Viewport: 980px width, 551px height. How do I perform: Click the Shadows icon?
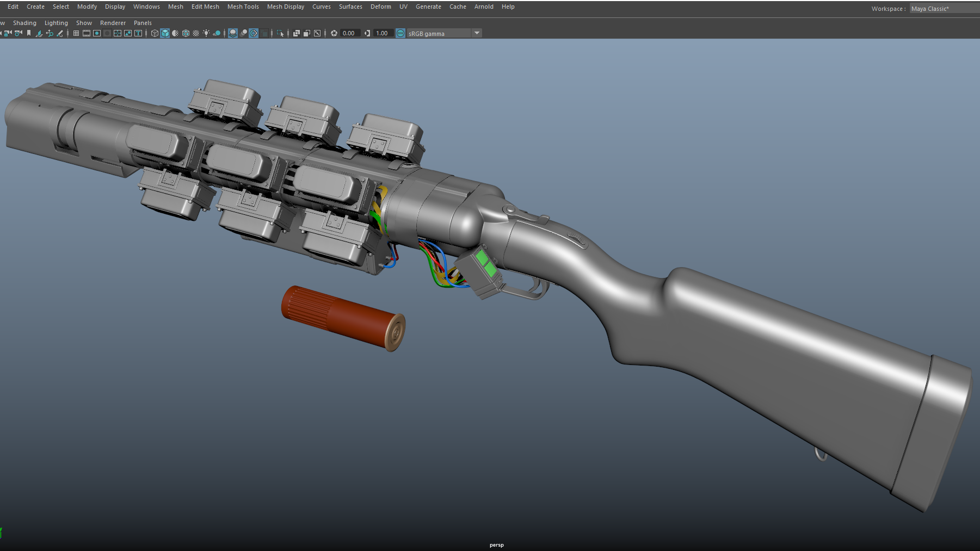click(x=217, y=33)
